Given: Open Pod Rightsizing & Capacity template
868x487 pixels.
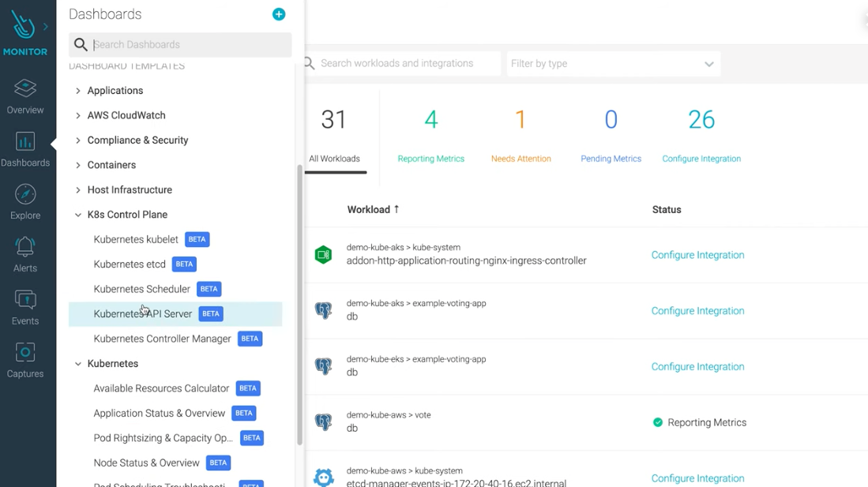Looking at the screenshot, I should (x=163, y=438).
